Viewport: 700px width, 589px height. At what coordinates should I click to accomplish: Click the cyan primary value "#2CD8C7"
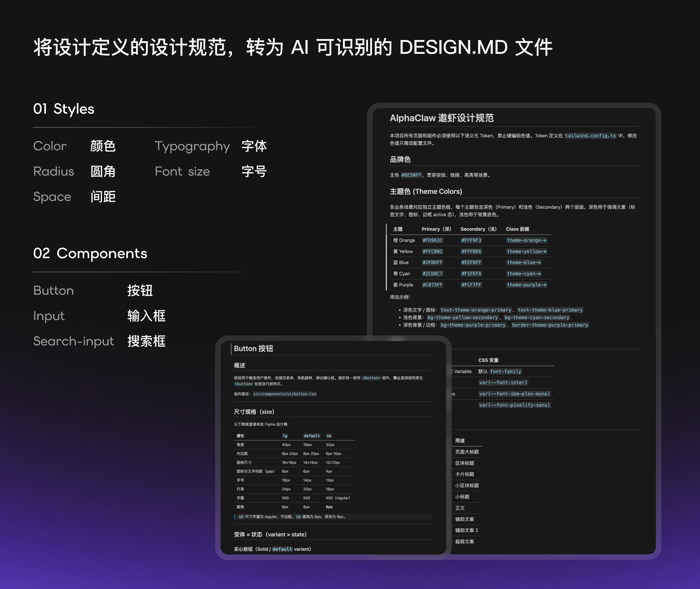pyautogui.click(x=432, y=274)
